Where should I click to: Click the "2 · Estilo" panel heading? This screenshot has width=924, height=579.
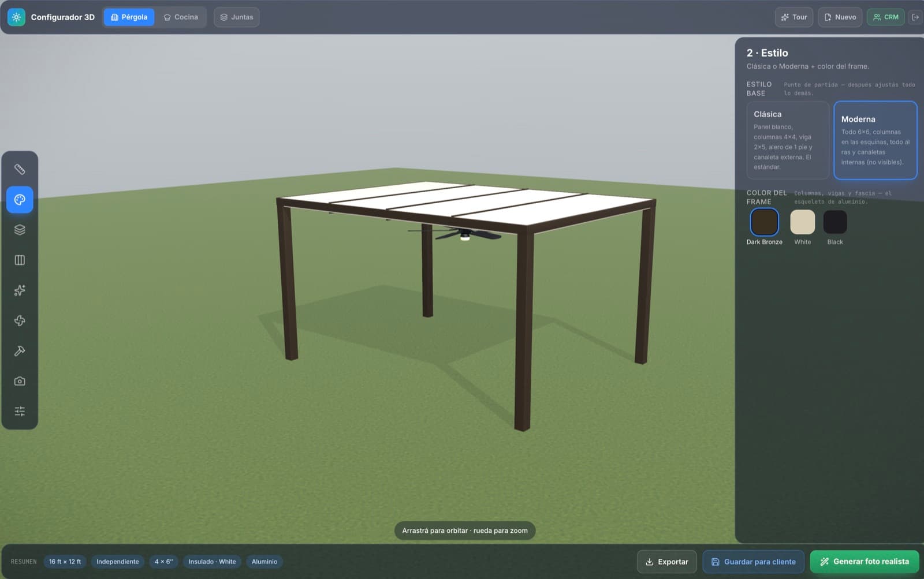pyautogui.click(x=767, y=53)
